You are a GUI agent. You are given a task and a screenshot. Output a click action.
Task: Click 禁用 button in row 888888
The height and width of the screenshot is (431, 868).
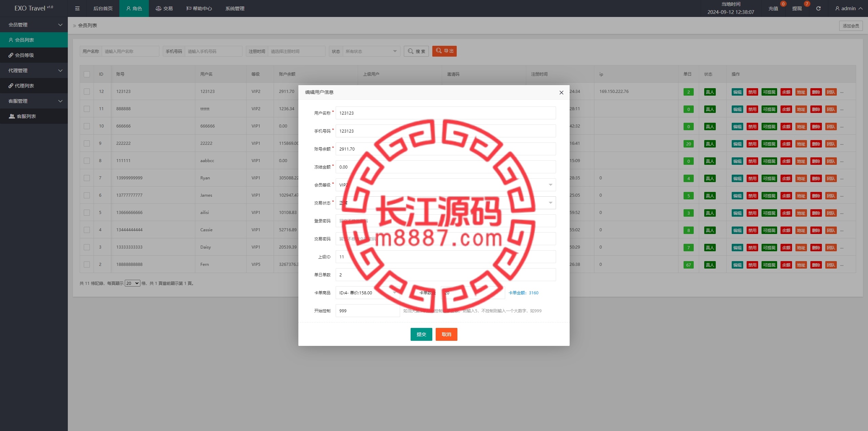752,109
